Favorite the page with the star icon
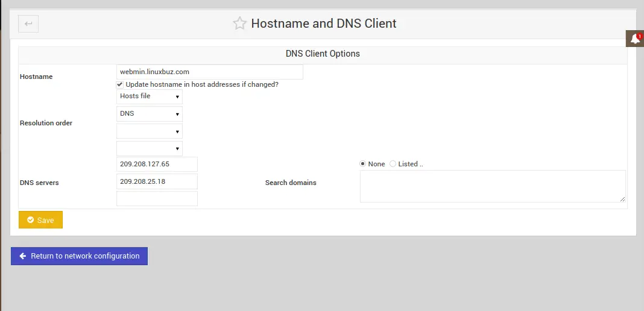The image size is (644, 311). coord(239,24)
